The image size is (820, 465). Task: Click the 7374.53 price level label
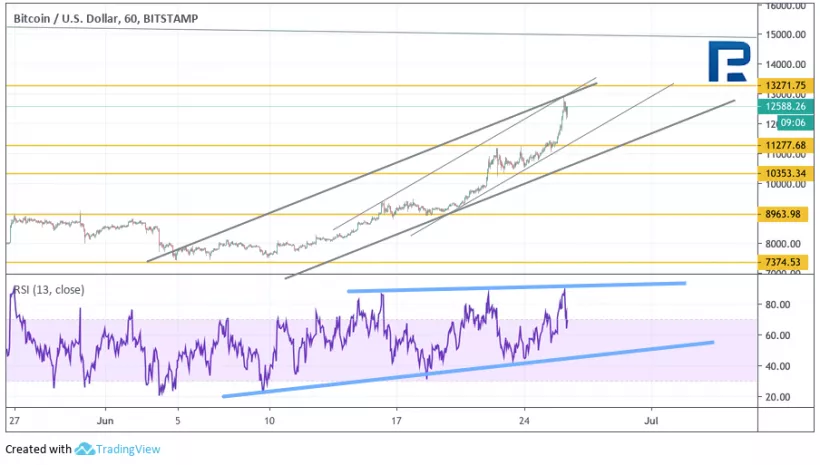(x=788, y=262)
